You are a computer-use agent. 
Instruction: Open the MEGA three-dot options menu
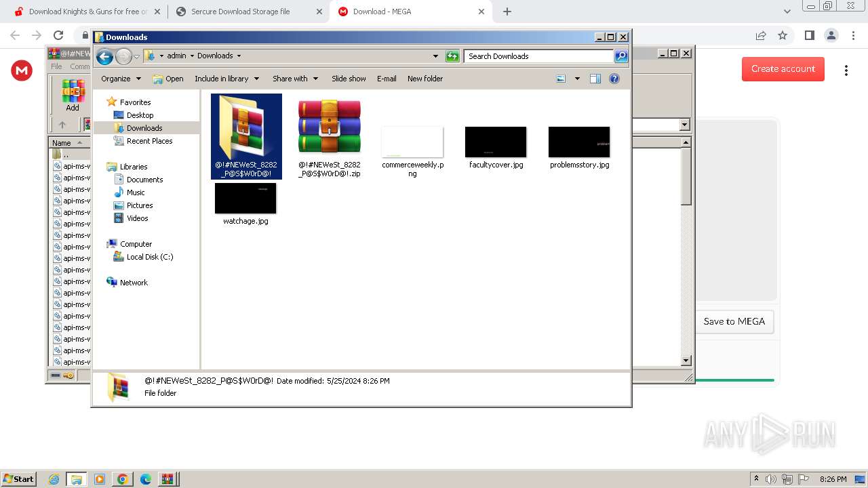pyautogui.click(x=846, y=70)
